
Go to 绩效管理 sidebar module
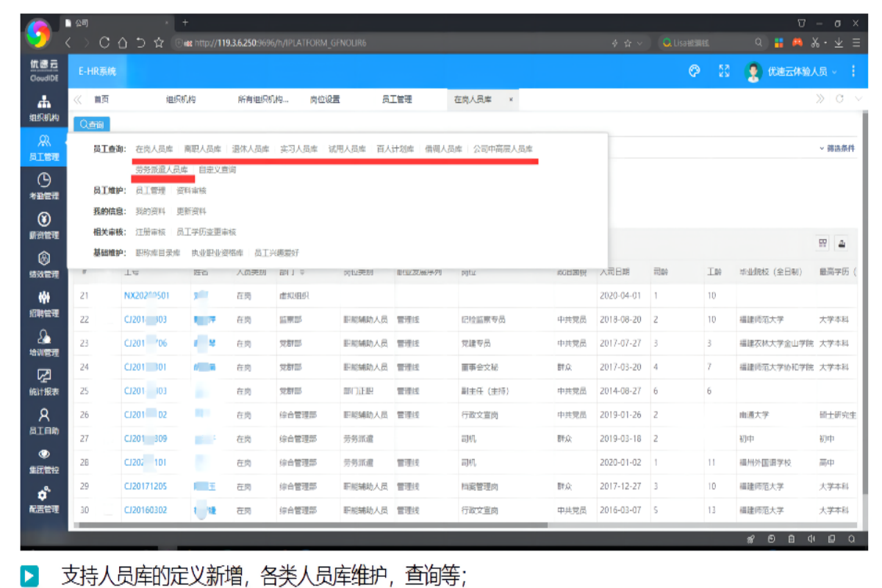[44, 264]
